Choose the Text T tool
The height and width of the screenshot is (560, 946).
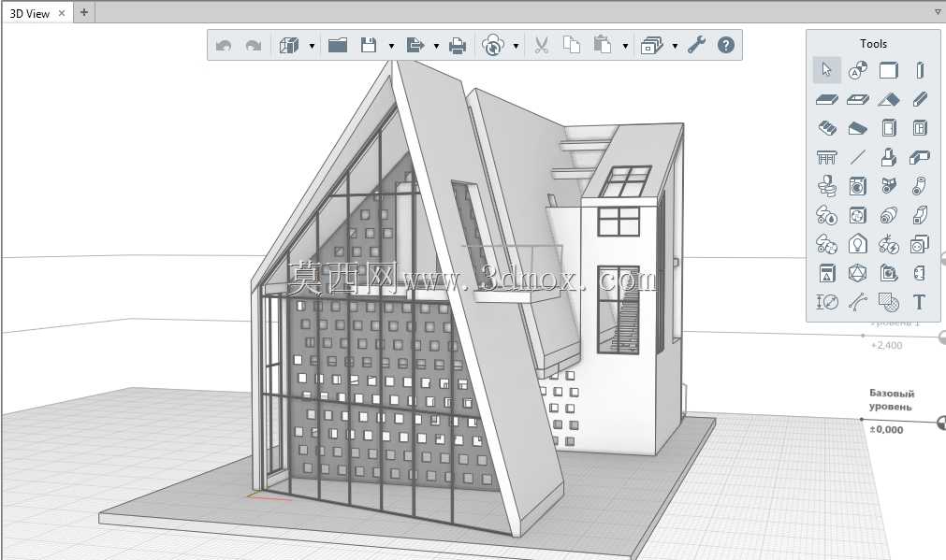pyautogui.click(x=920, y=302)
